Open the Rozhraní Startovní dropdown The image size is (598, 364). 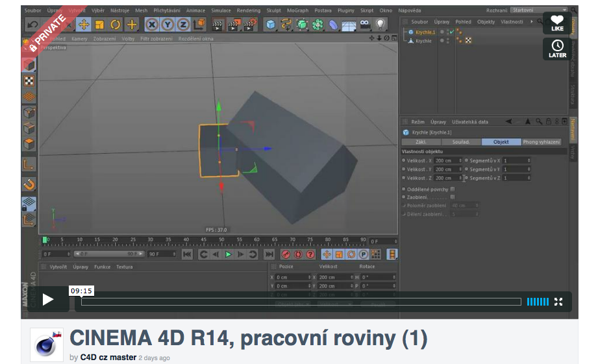click(x=538, y=10)
